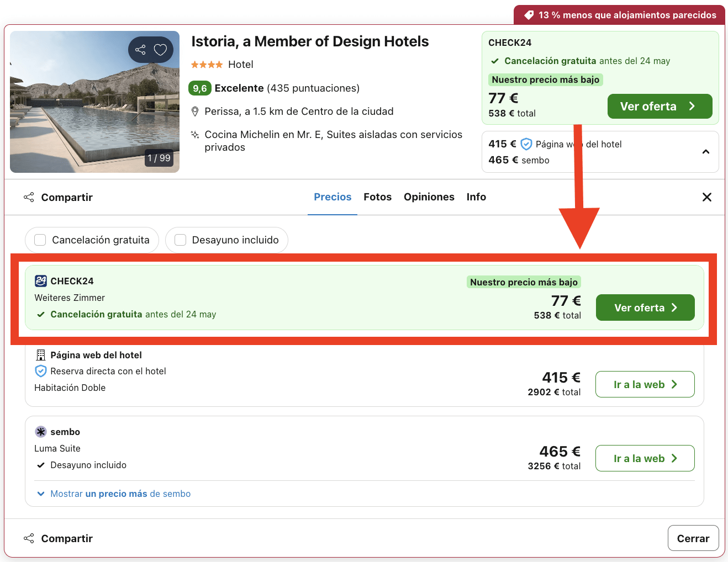728x562 pixels.
Task: Click Compartir above the price list
Action: click(x=58, y=197)
